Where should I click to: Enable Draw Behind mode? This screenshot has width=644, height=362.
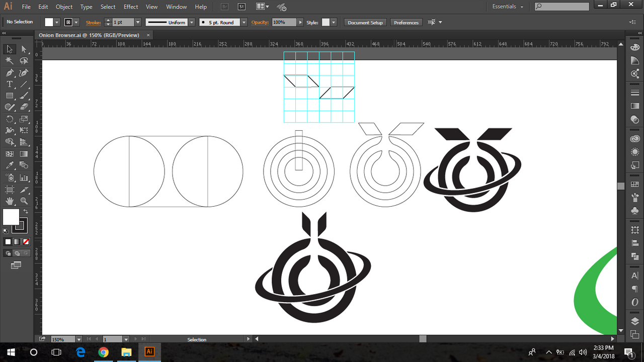tap(17, 253)
